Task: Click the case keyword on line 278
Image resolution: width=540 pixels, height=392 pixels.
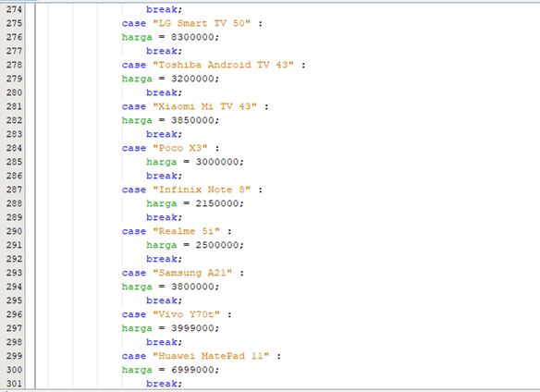Action: tap(134, 65)
